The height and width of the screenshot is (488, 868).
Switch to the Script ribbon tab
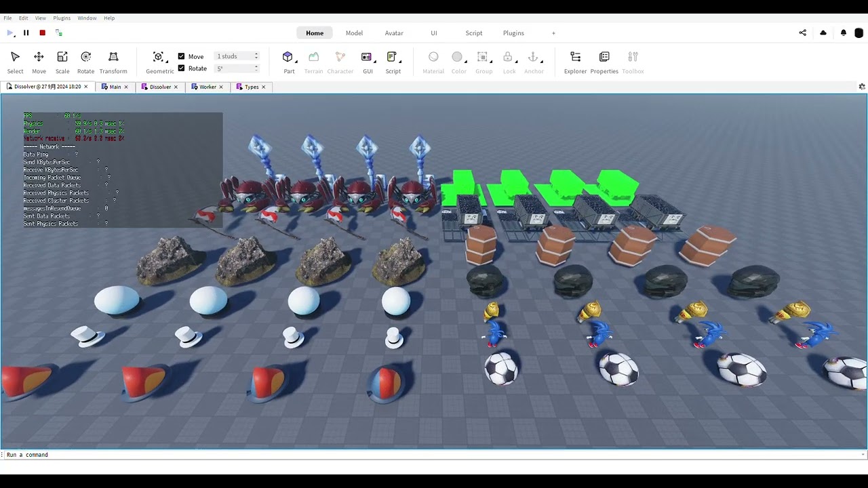click(474, 33)
